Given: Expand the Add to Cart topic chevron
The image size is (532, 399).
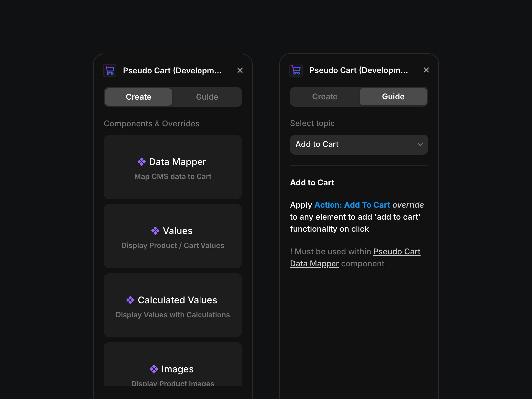Looking at the screenshot, I should click(420, 144).
